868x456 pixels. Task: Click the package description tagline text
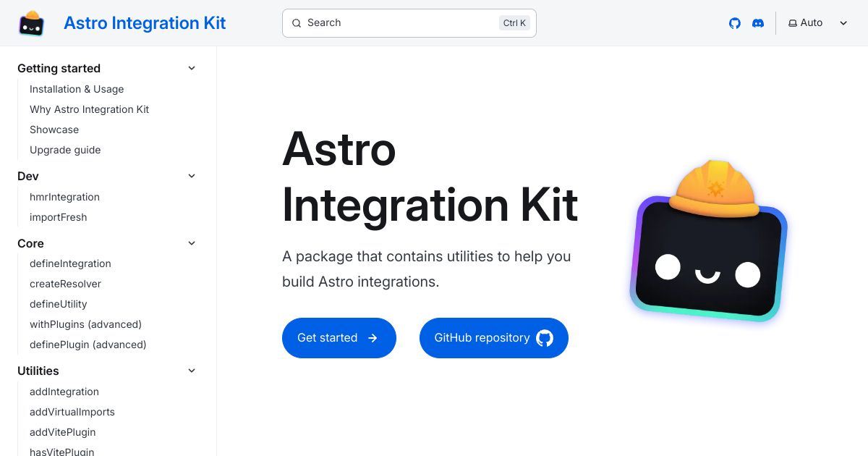point(427,269)
